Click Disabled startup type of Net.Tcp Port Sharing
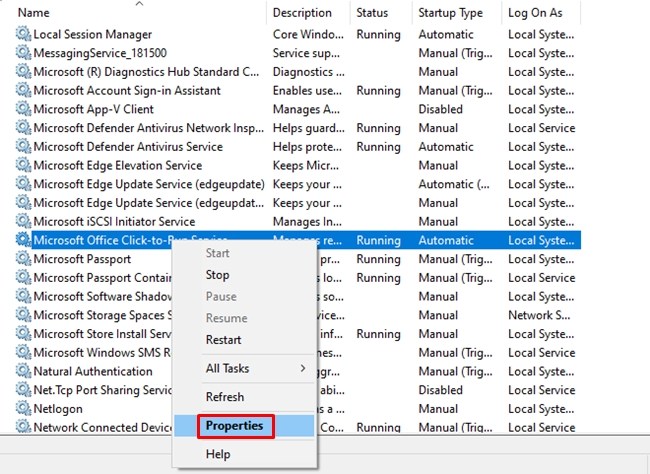Viewport: 650px width, 474px height. pyautogui.click(x=440, y=390)
